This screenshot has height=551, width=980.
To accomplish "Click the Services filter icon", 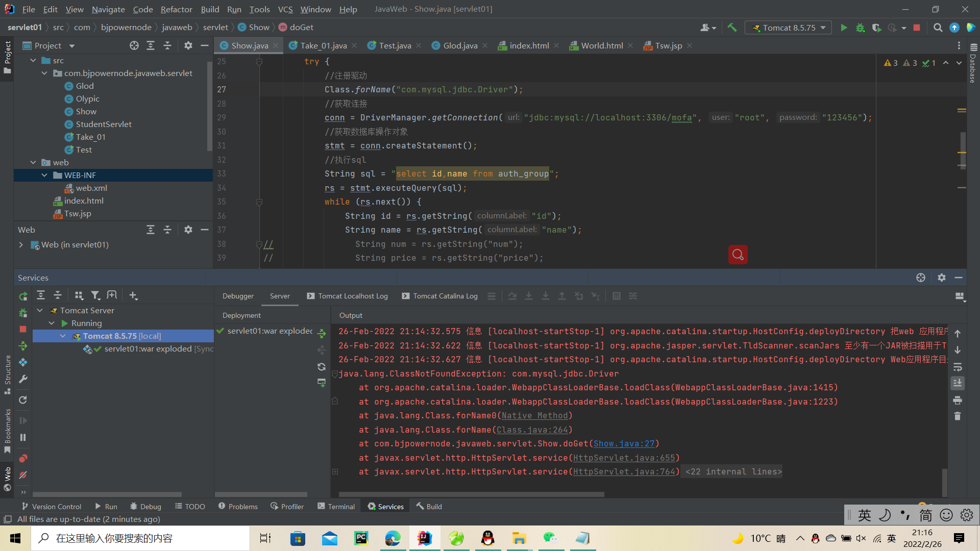I will coord(95,295).
